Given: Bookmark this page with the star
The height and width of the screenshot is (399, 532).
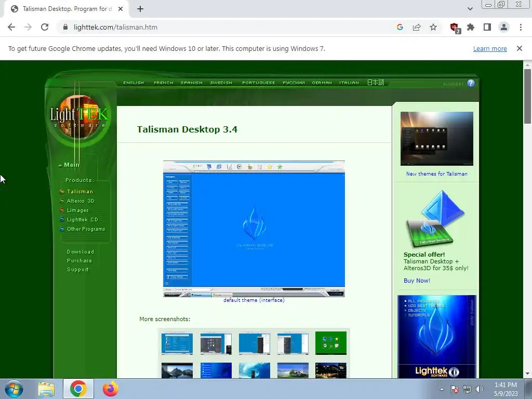Looking at the screenshot, I should click(433, 27).
